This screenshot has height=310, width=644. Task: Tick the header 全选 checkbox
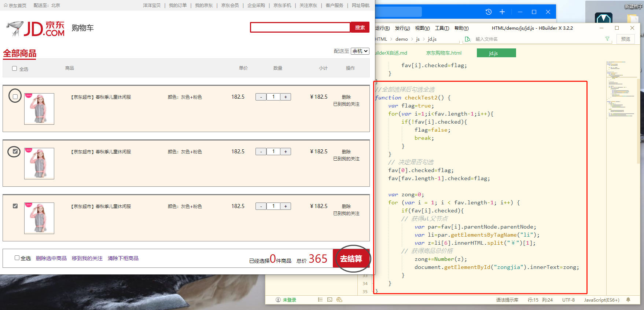[x=15, y=68]
